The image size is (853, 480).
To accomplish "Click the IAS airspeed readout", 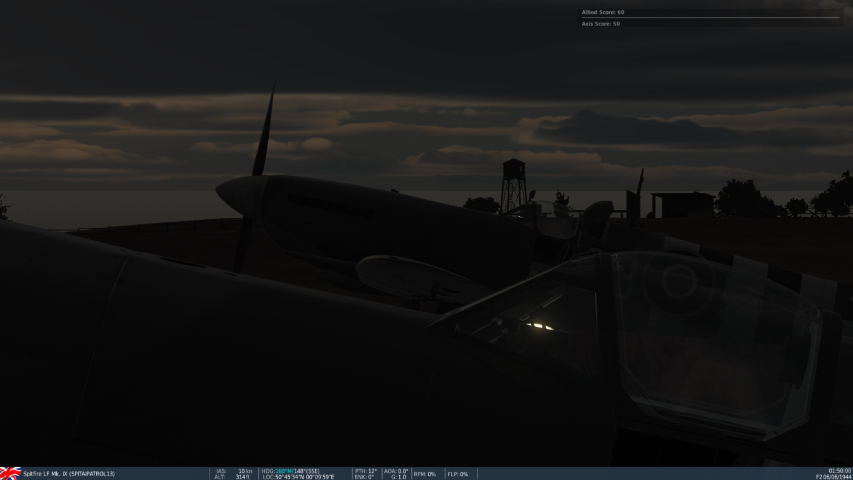I will 234,470.
